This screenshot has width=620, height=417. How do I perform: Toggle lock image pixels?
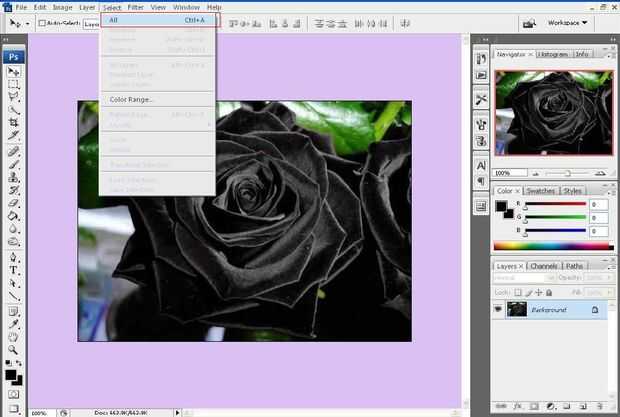point(529,292)
